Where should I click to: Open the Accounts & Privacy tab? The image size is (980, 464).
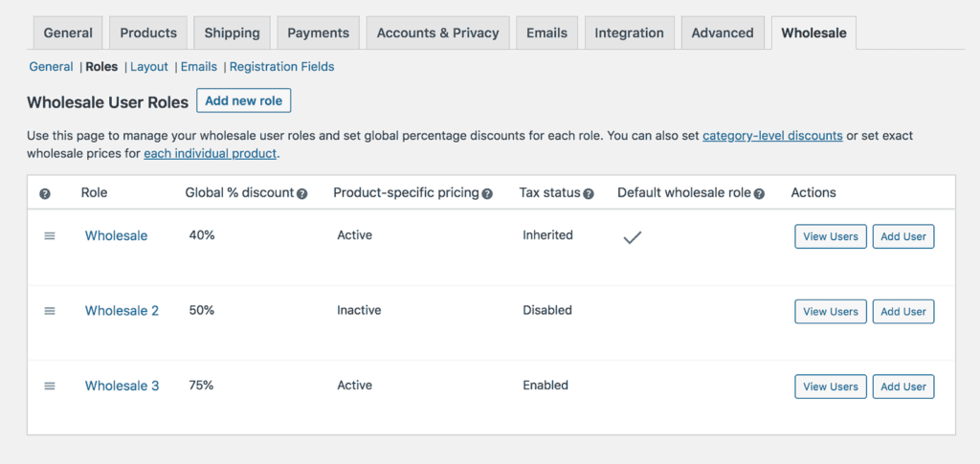[437, 33]
